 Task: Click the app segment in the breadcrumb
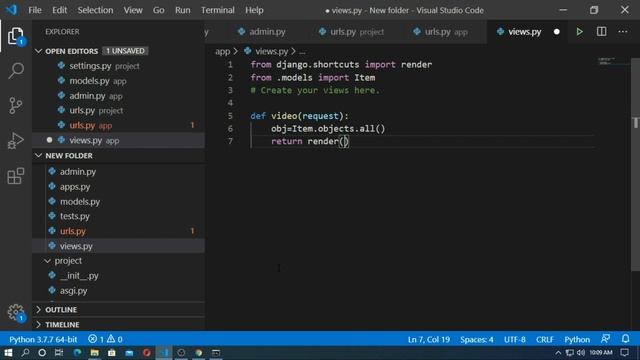[x=222, y=51]
